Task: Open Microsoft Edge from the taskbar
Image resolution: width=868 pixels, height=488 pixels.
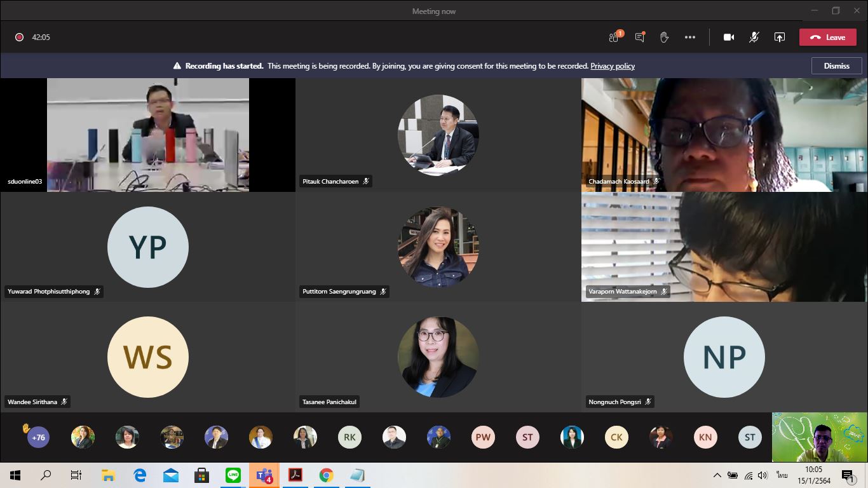Action: (140, 475)
